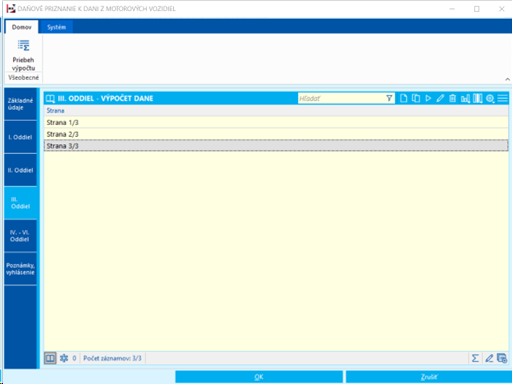This screenshot has width=512, height=384.
Task: Click the snowflake marker icon in status bar
Action: [x=64, y=358]
